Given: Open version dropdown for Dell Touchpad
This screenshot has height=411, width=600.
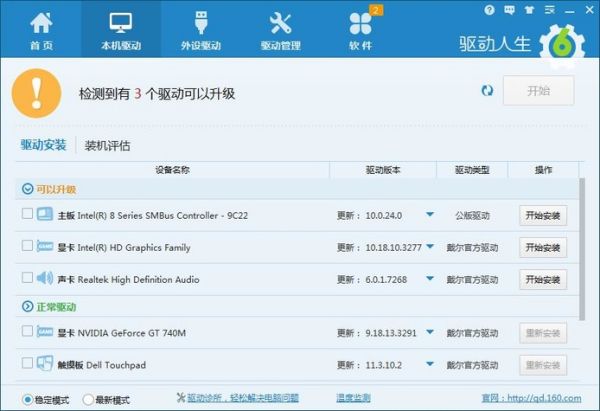Looking at the screenshot, I should (430, 364).
